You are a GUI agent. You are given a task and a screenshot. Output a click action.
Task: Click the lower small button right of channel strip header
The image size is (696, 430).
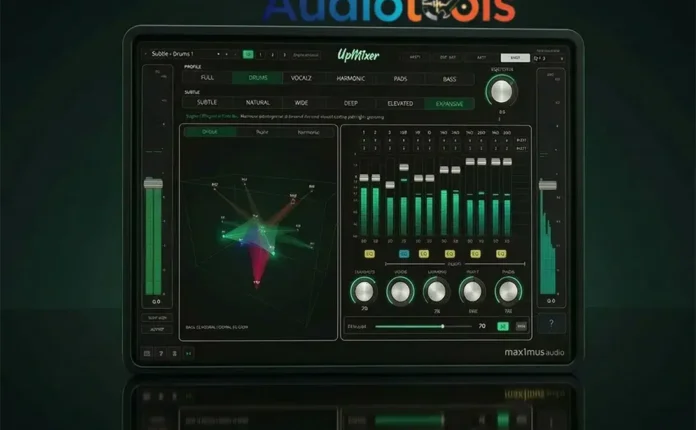[522, 148]
